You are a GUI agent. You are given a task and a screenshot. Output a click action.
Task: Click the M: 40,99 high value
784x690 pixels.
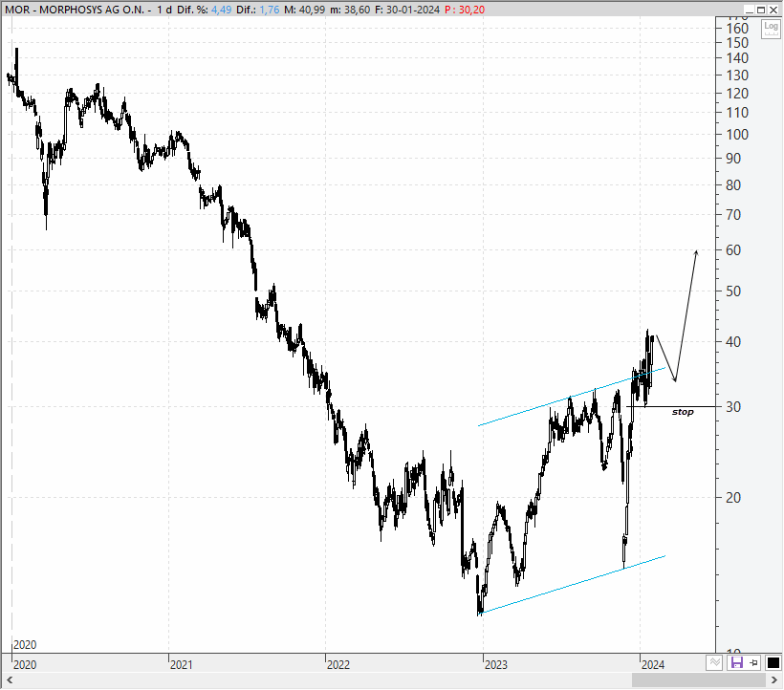click(x=304, y=10)
